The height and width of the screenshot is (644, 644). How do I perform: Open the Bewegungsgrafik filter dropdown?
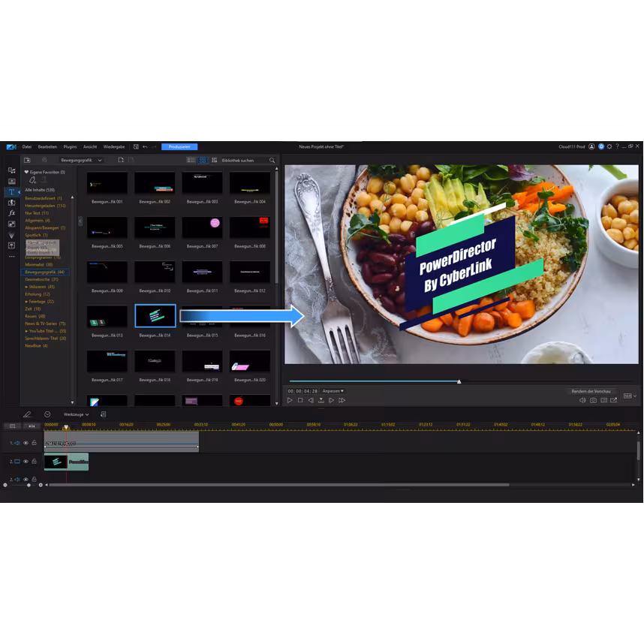(x=81, y=160)
